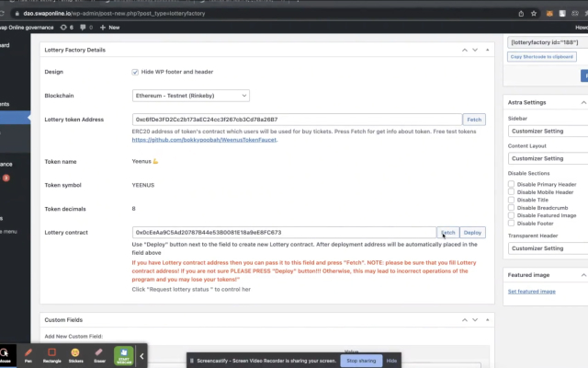Open Transparent Header setting dropdown
This screenshot has height=368, width=588.
coord(548,248)
